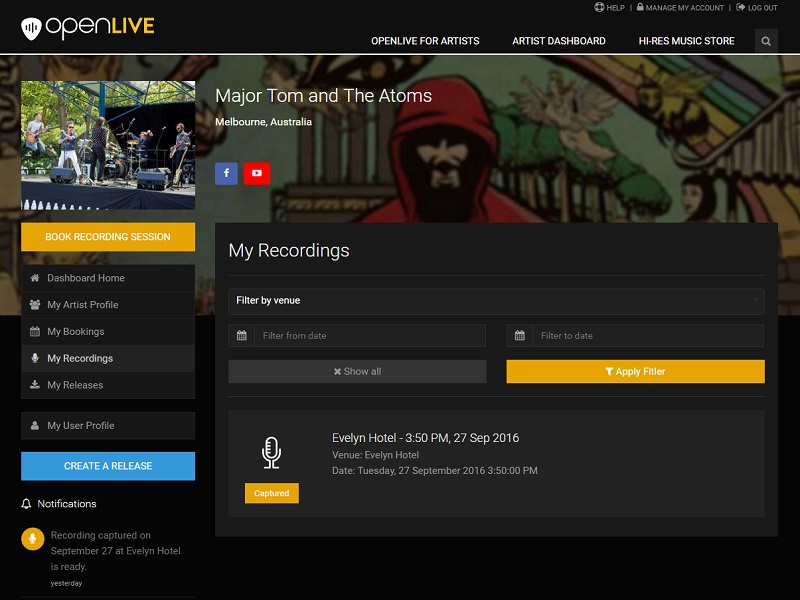The width and height of the screenshot is (800, 600).
Task: Open OpenLive For Artists menu
Action: (x=425, y=41)
